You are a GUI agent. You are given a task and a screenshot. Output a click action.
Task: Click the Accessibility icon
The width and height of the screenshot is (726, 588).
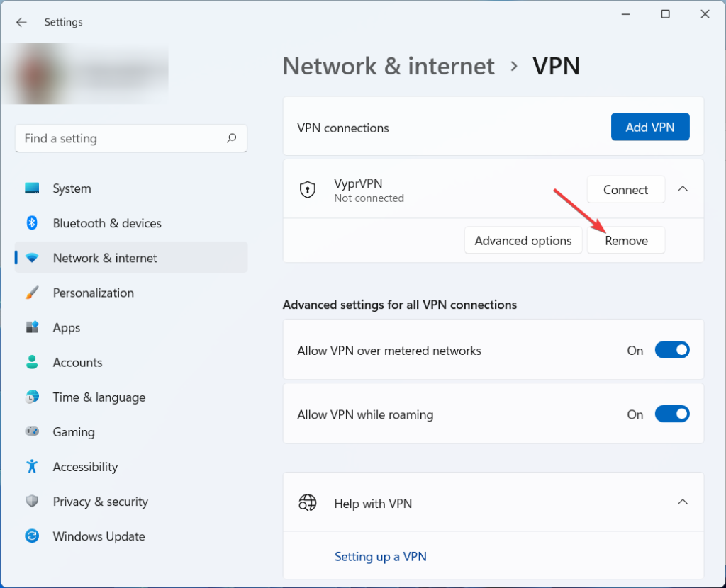click(33, 466)
